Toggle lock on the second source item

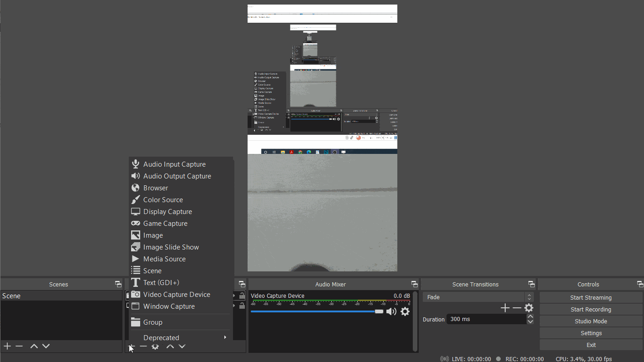pos(242,306)
